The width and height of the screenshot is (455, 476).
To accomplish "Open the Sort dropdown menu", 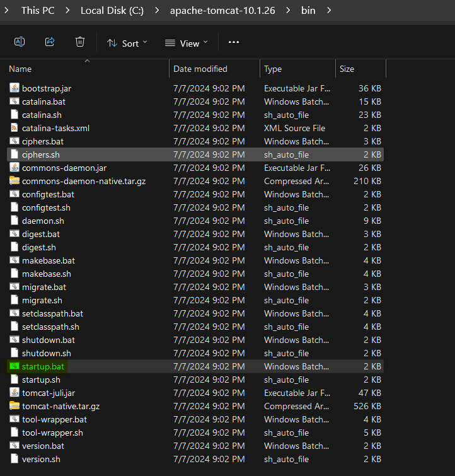I will pyautogui.click(x=127, y=43).
